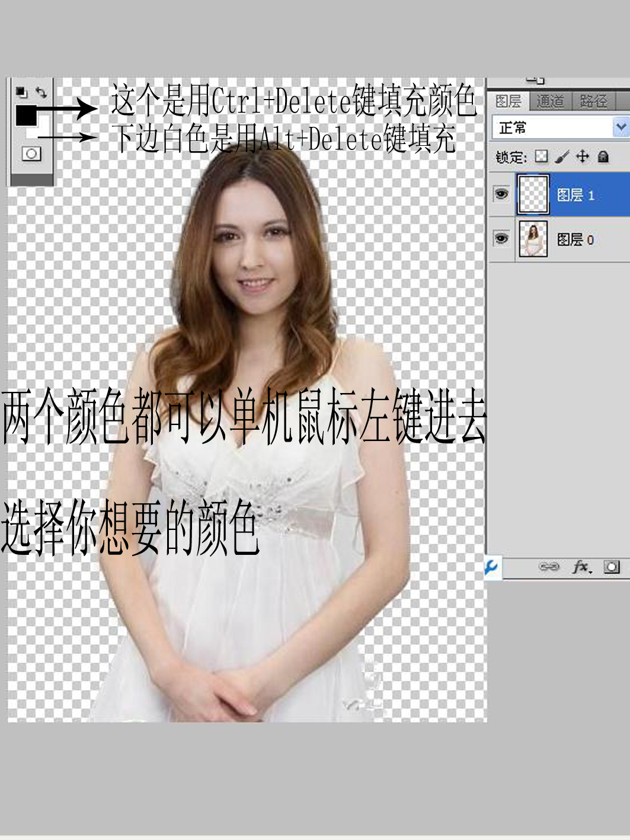Hide 图层 1 with its eye icon
630x840 pixels.
click(x=501, y=194)
